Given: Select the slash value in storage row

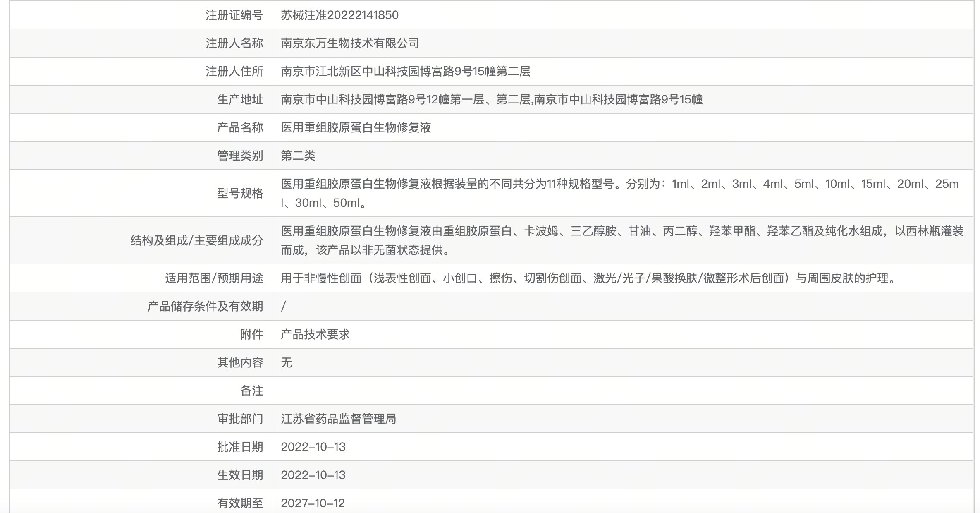Looking at the screenshot, I should pyautogui.click(x=284, y=306).
